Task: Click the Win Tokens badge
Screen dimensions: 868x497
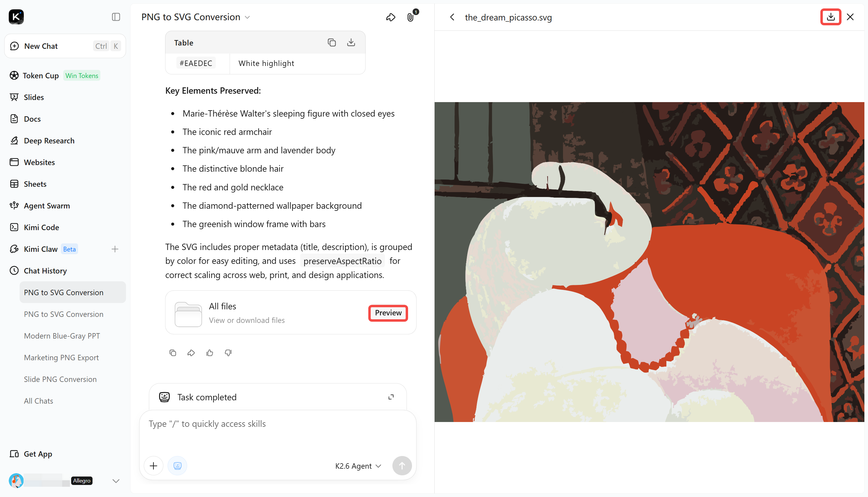Action: [82, 75]
